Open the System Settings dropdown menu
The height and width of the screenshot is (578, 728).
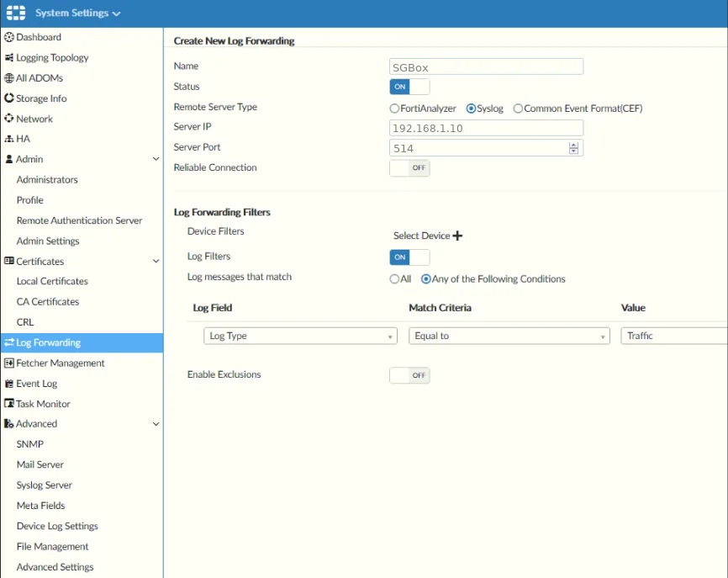coord(77,13)
